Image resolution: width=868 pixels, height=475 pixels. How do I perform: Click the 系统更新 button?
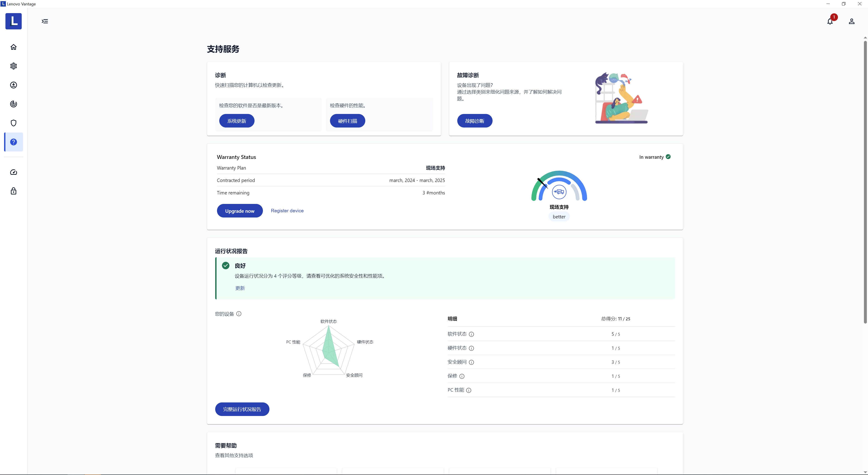pyautogui.click(x=236, y=121)
